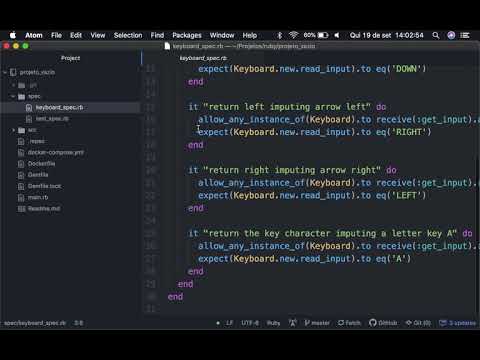Click the main.rb file icon
Image resolution: width=480 pixels, height=360 pixels.
(21, 197)
